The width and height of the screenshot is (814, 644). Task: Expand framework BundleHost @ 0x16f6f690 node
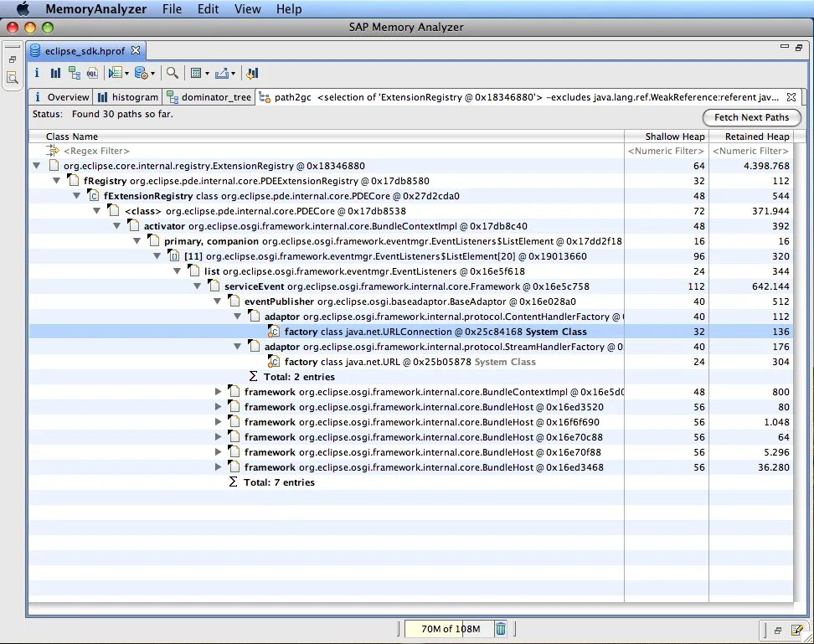click(218, 422)
